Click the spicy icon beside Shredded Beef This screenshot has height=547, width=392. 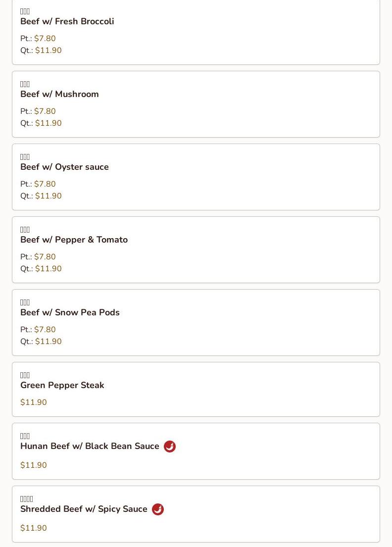coord(158,509)
